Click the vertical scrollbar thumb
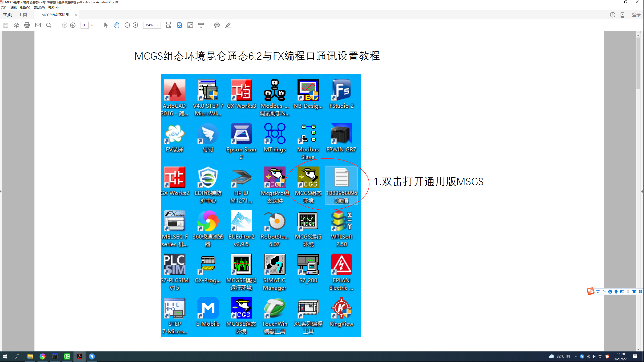Screen dimensions: 644x362 pos(638,63)
